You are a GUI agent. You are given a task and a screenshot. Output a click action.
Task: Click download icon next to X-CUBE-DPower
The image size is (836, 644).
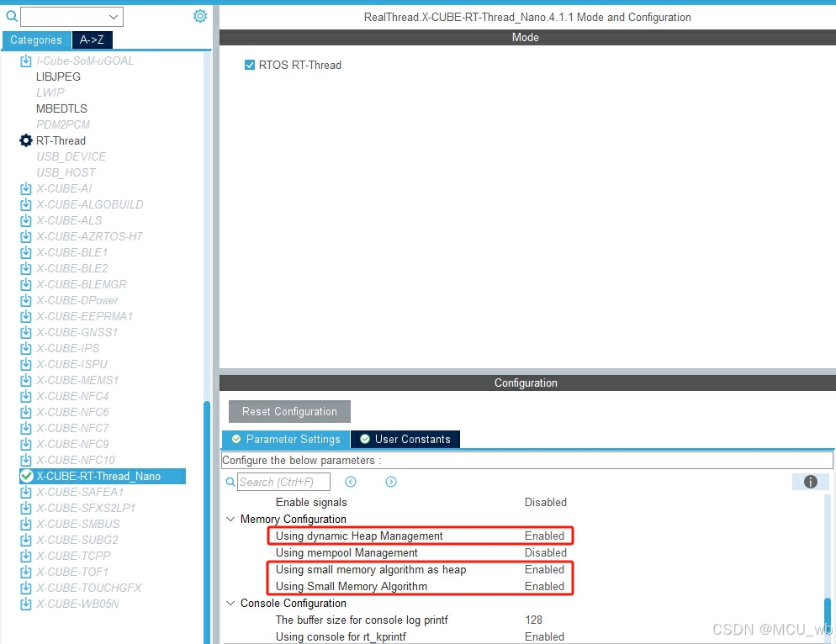coord(25,301)
